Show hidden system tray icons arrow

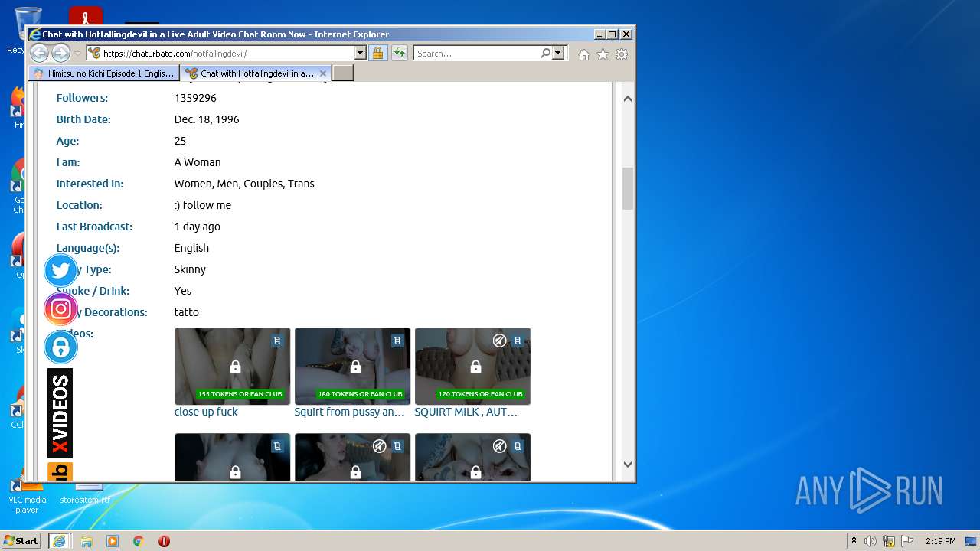click(854, 541)
